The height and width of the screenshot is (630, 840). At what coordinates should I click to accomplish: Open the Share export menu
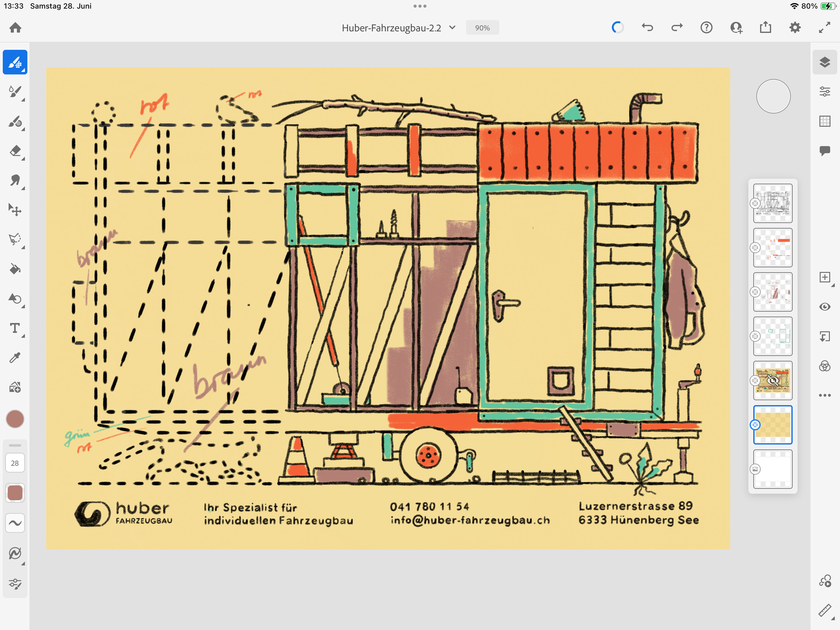(x=765, y=28)
